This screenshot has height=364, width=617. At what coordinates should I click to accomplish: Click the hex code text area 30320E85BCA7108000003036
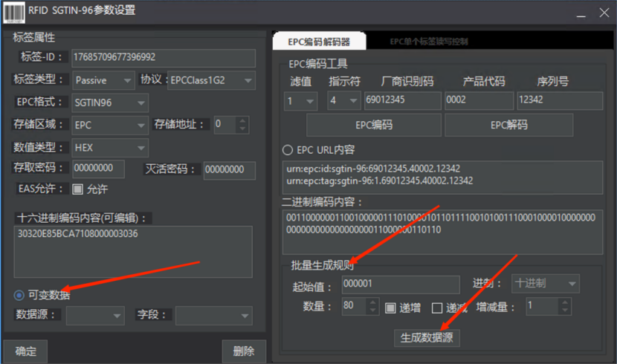[x=133, y=252]
